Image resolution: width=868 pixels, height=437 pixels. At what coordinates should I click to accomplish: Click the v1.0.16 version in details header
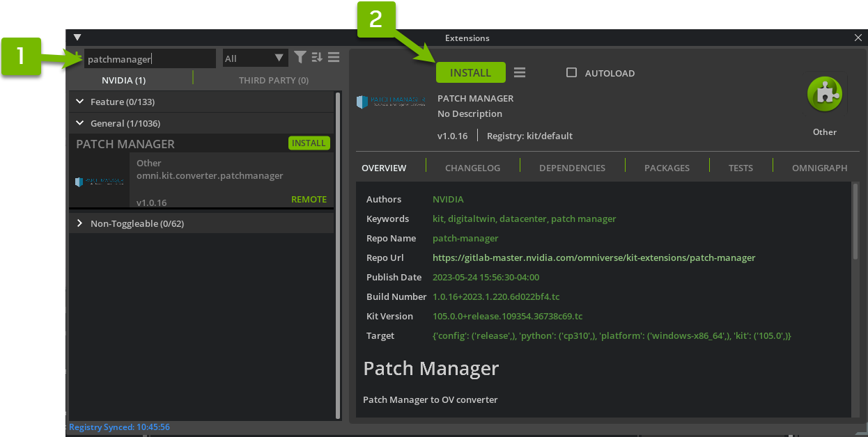452,136
